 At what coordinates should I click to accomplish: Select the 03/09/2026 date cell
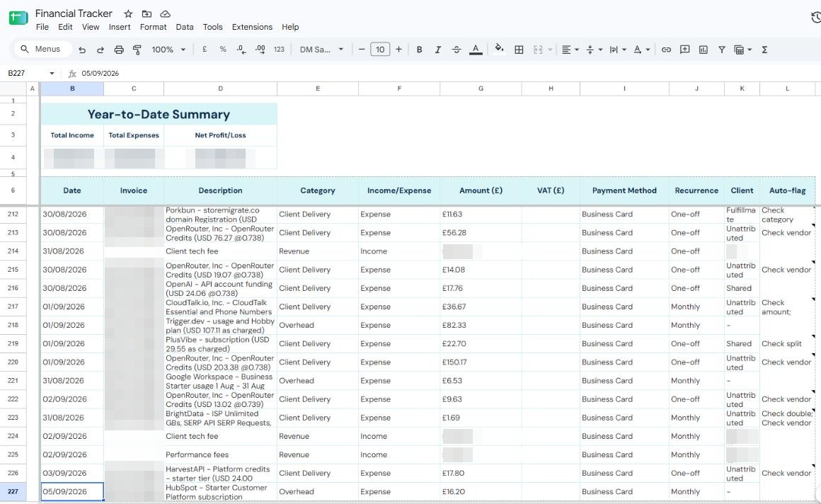(x=72, y=473)
